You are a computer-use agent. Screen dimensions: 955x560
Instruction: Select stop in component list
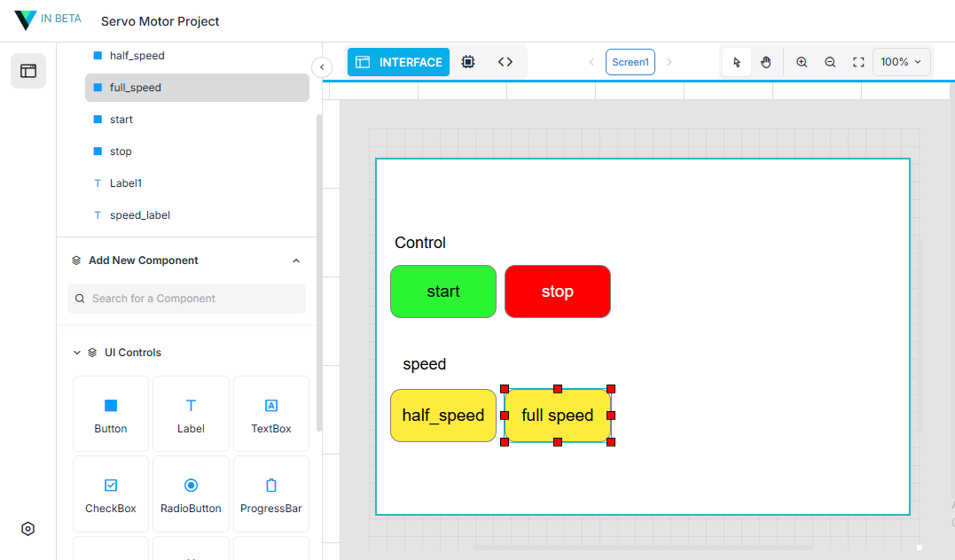click(197, 152)
